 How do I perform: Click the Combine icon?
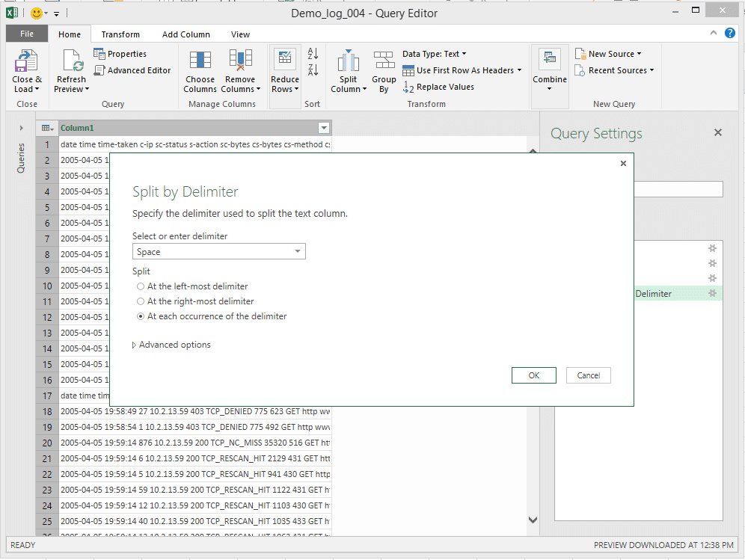click(x=550, y=59)
